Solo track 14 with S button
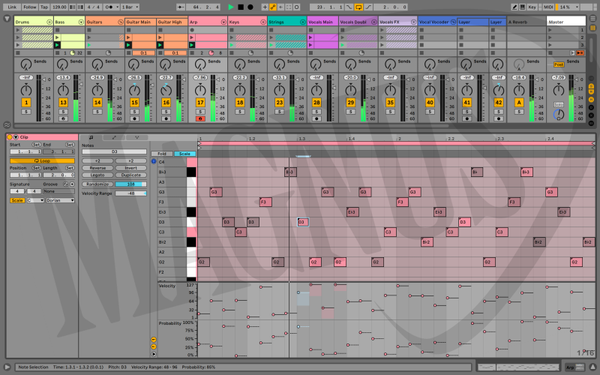This screenshot has height=375, width=600. (97, 112)
